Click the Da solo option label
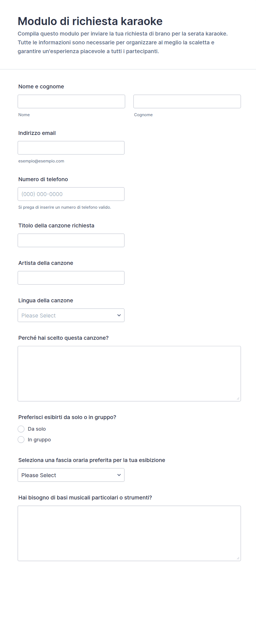Image resolution: width=256 pixels, height=644 pixels. pyautogui.click(x=37, y=429)
